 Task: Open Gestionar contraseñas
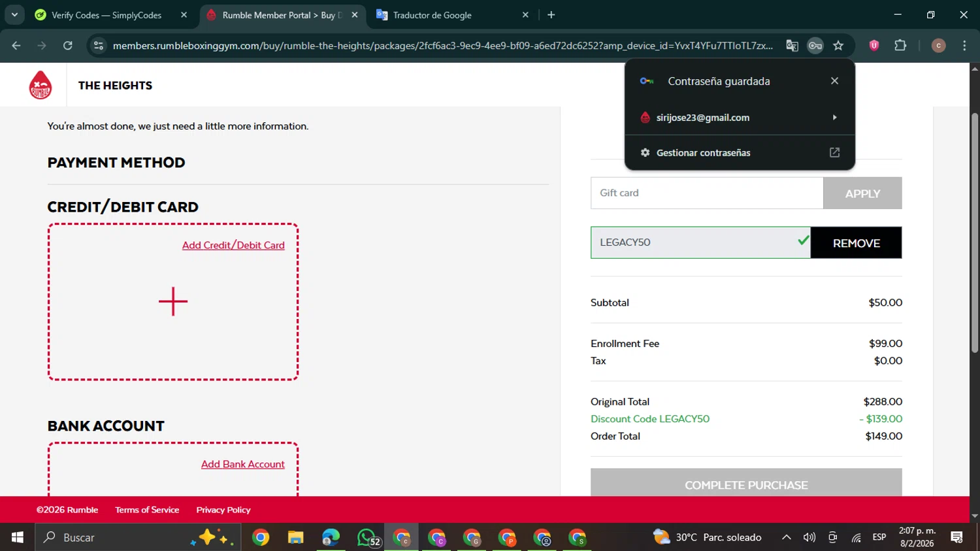(740, 152)
